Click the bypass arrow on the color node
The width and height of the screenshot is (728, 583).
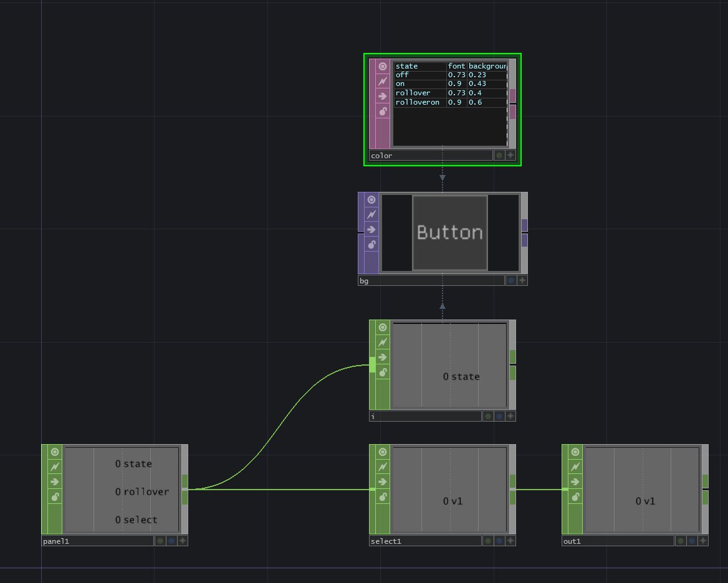tap(383, 97)
